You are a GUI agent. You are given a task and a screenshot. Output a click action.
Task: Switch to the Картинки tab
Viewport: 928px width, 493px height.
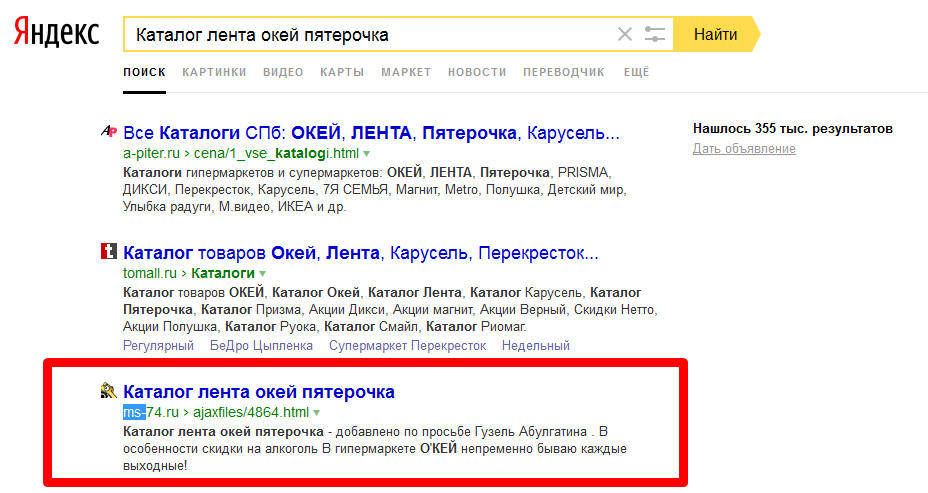click(x=214, y=72)
